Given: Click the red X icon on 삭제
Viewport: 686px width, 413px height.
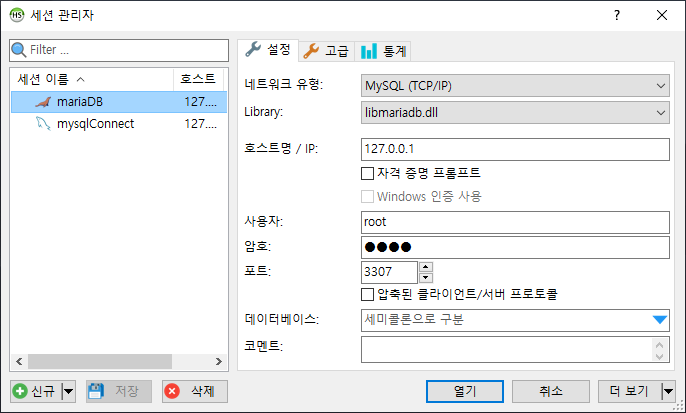Looking at the screenshot, I should click(x=172, y=391).
